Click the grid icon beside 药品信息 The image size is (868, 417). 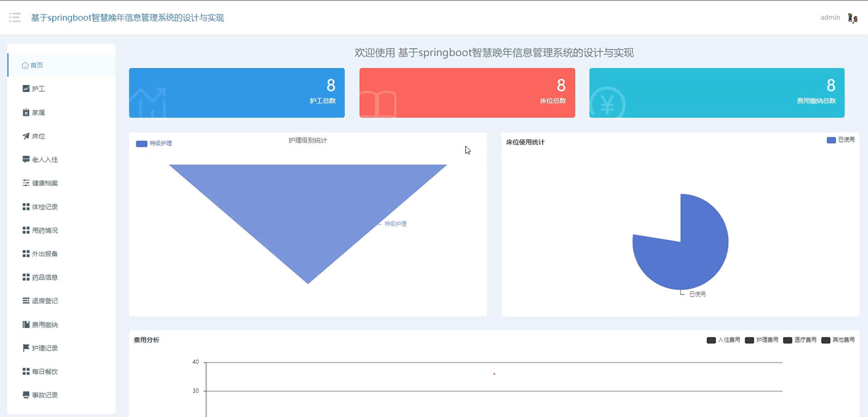point(26,277)
